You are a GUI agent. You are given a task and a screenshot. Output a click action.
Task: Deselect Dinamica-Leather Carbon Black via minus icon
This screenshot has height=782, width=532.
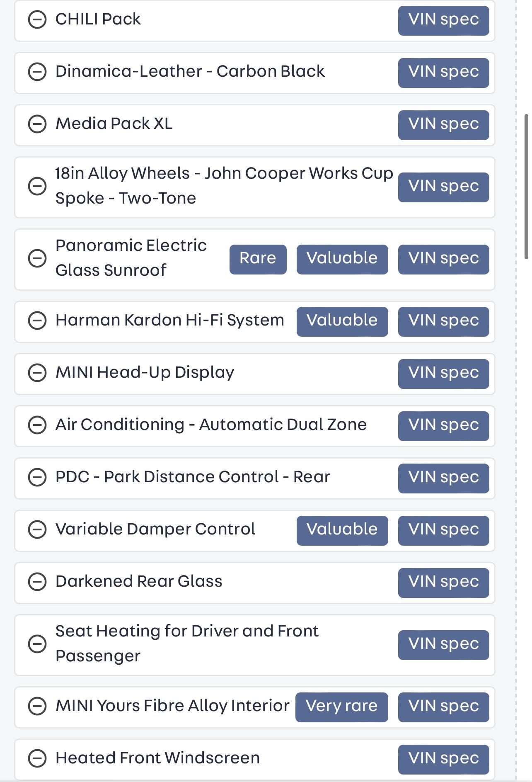(x=37, y=72)
